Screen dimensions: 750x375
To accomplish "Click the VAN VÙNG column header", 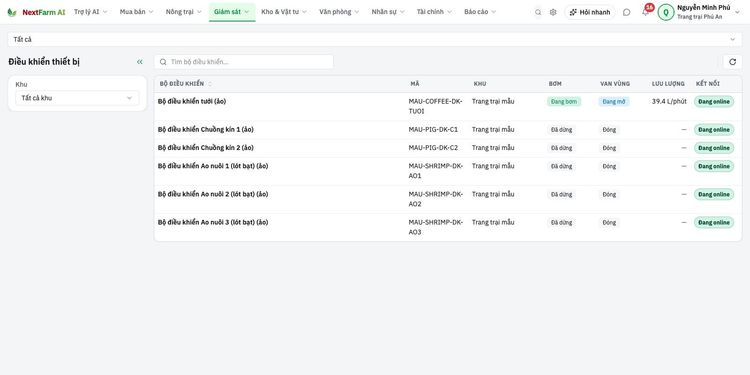I will click(615, 84).
